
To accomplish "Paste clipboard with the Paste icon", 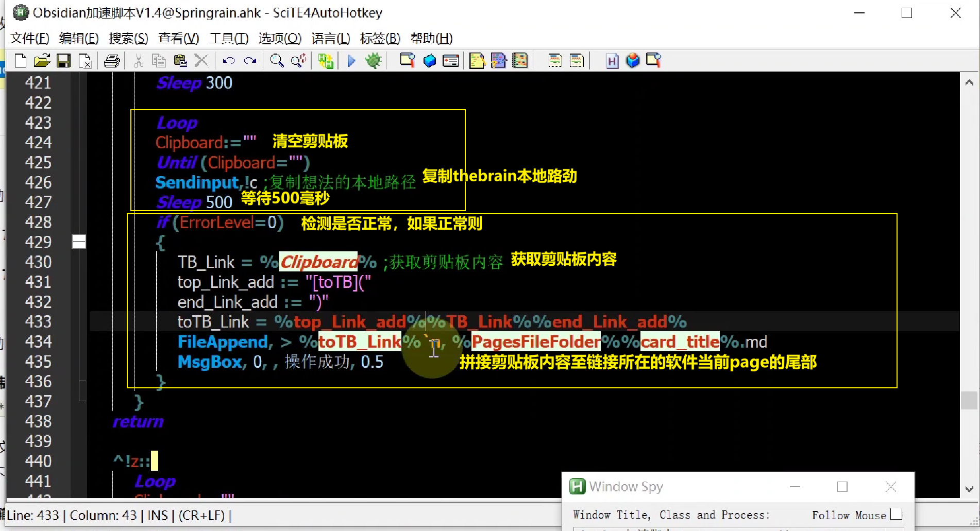I will tap(180, 61).
